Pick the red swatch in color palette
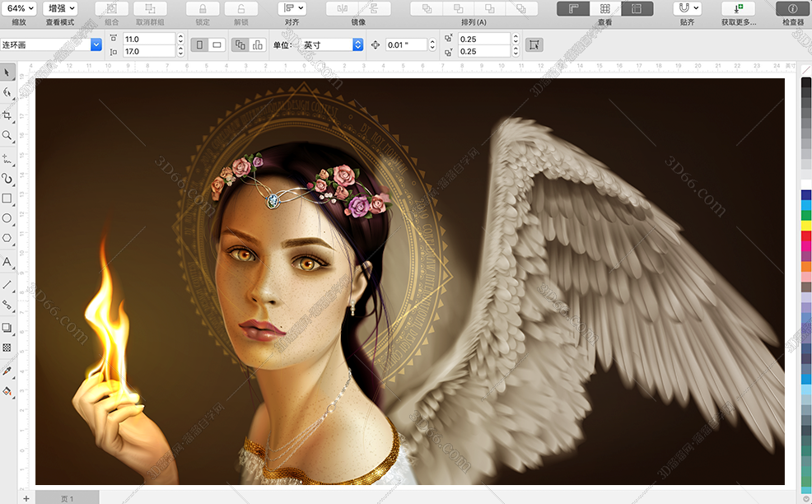812x504 pixels. tap(805, 236)
